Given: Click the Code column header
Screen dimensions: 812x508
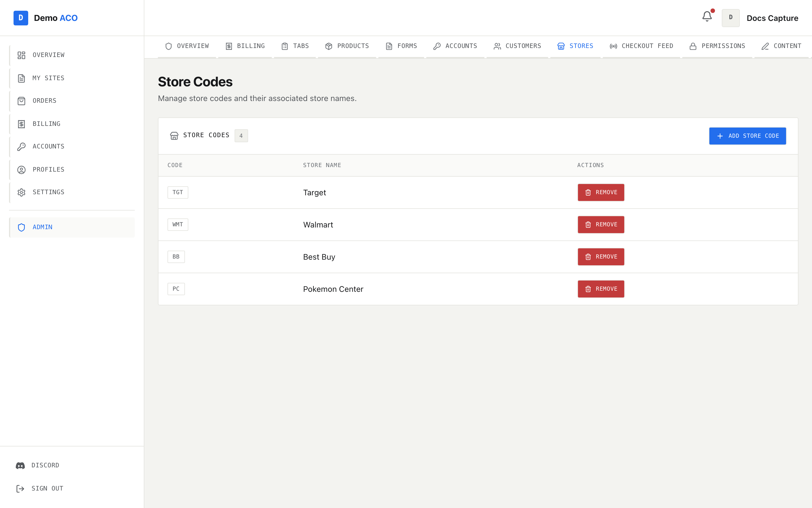Looking at the screenshot, I should point(175,165).
